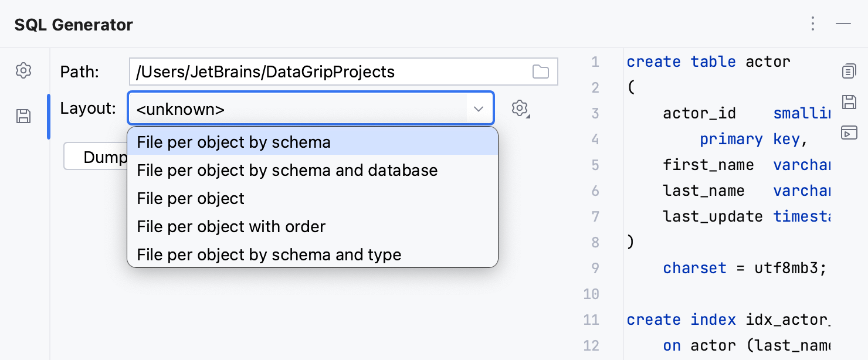Expand the Layout dropdown chevron
868x360 pixels.
point(478,108)
